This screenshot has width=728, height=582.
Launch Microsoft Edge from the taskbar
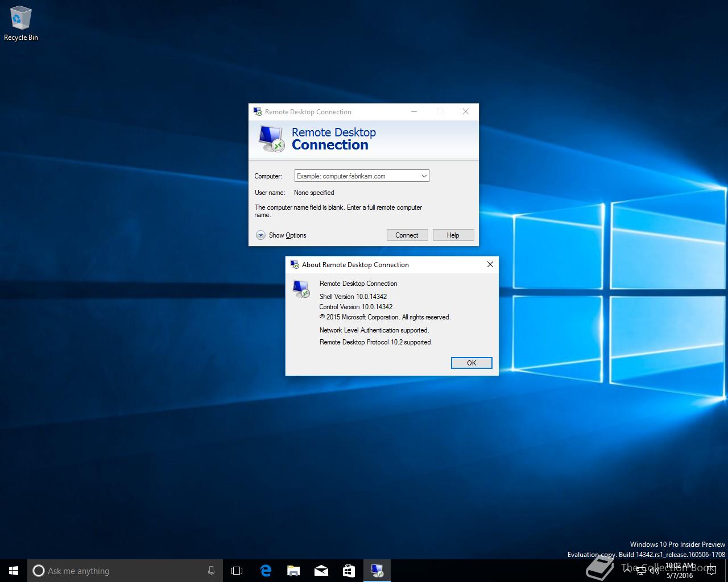point(265,571)
